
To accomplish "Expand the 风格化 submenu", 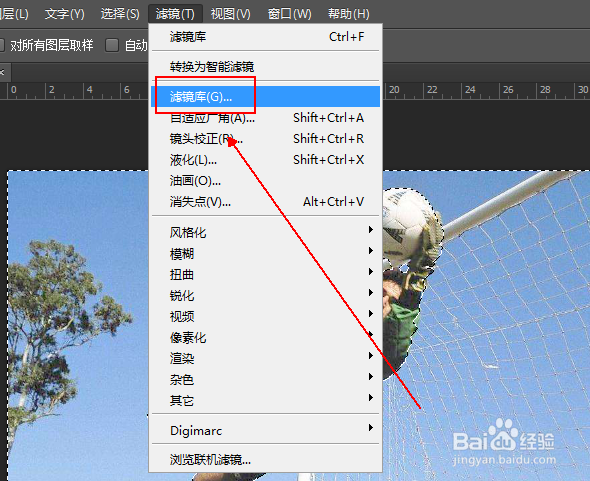I will 266,232.
